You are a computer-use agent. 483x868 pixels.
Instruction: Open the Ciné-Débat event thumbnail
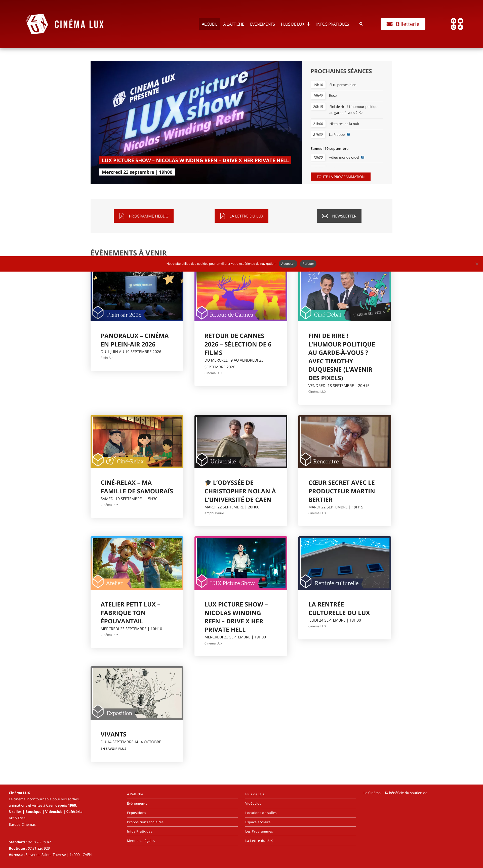coord(344,296)
